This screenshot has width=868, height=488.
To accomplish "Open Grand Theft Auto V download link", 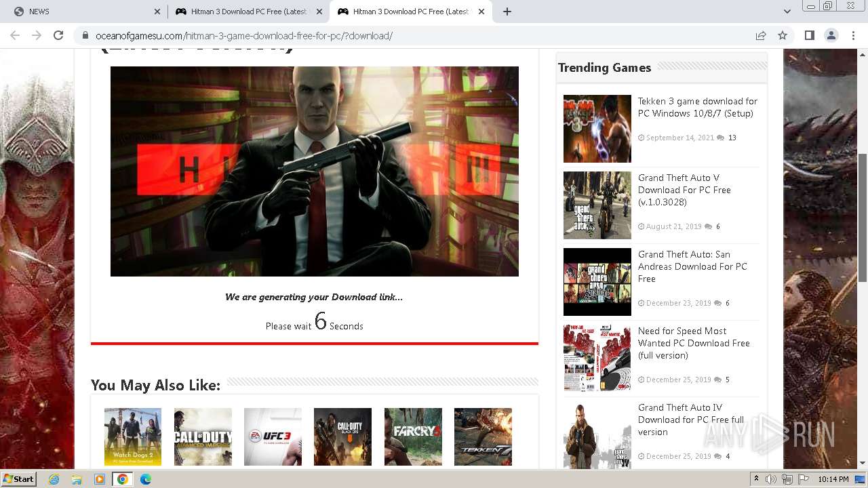I will click(684, 190).
